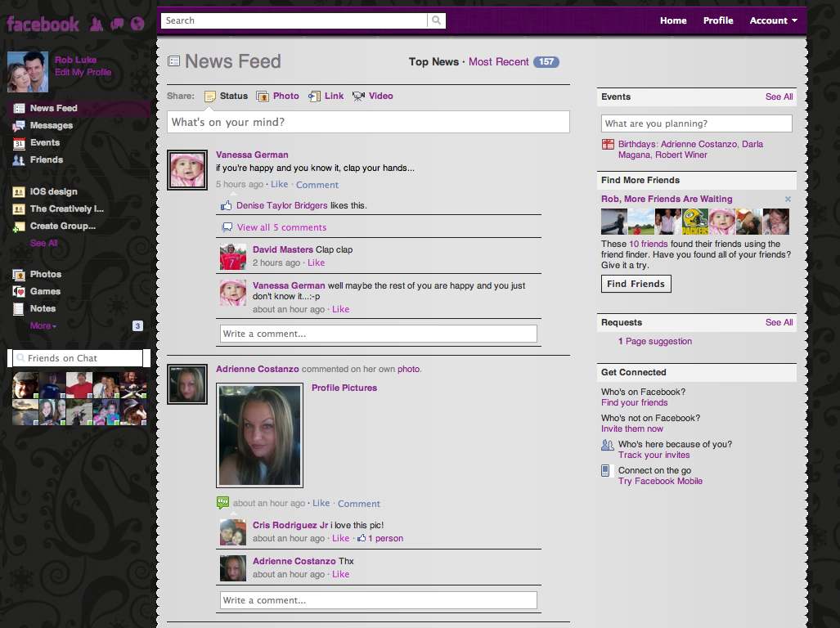Click Photos icon in sidebar
Screen dimensions: 840x628
click(19, 275)
